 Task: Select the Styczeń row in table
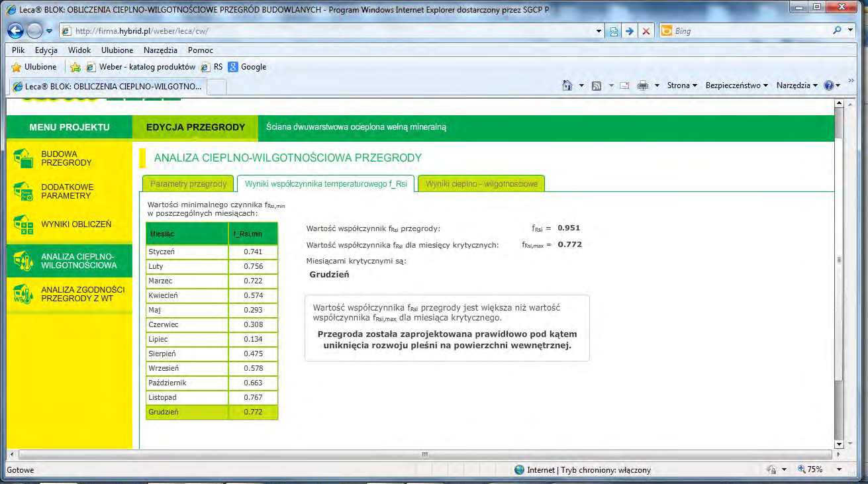(x=212, y=252)
